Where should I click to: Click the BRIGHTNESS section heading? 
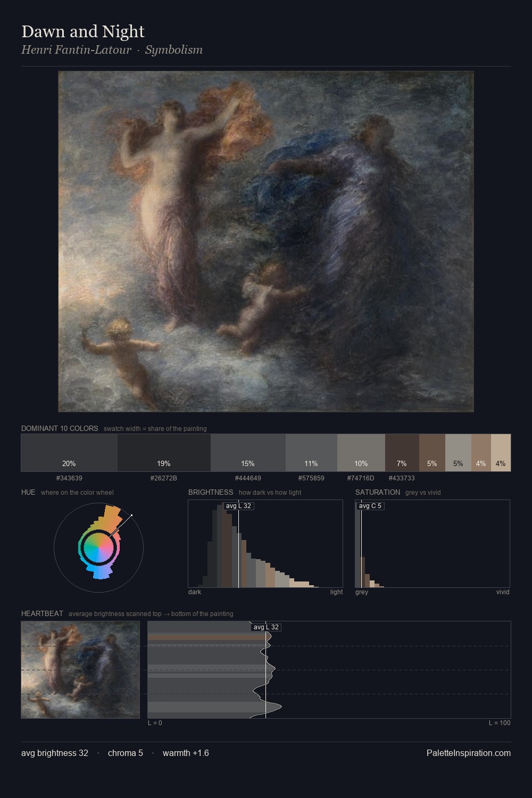tap(211, 492)
